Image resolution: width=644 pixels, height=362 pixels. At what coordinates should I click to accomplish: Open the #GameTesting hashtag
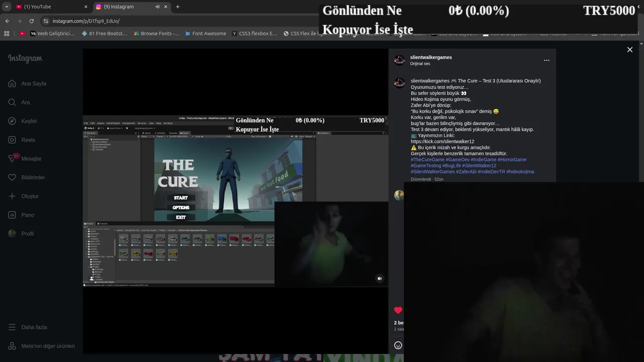[x=426, y=165]
